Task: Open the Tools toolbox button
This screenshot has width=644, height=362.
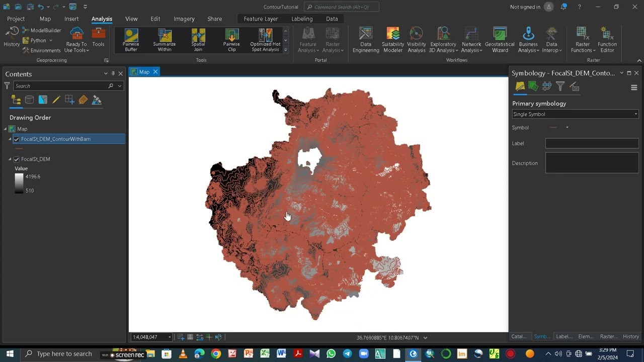Action: tap(99, 38)
